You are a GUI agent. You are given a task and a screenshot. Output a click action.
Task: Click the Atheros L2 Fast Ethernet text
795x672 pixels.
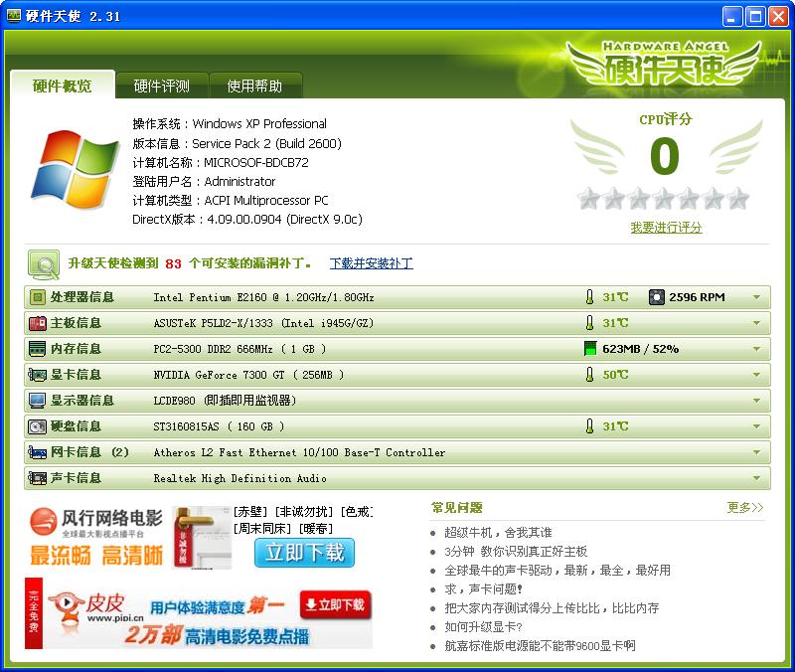click(x=299, y=452)
